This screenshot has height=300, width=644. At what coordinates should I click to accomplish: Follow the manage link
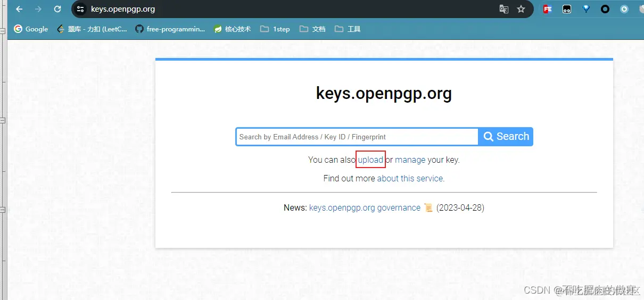(410, 160)
